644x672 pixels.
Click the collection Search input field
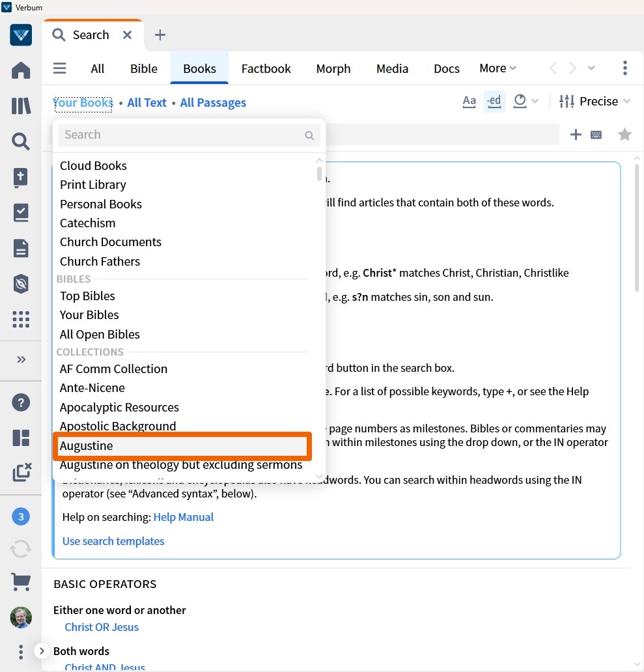[x=189, y=135]
